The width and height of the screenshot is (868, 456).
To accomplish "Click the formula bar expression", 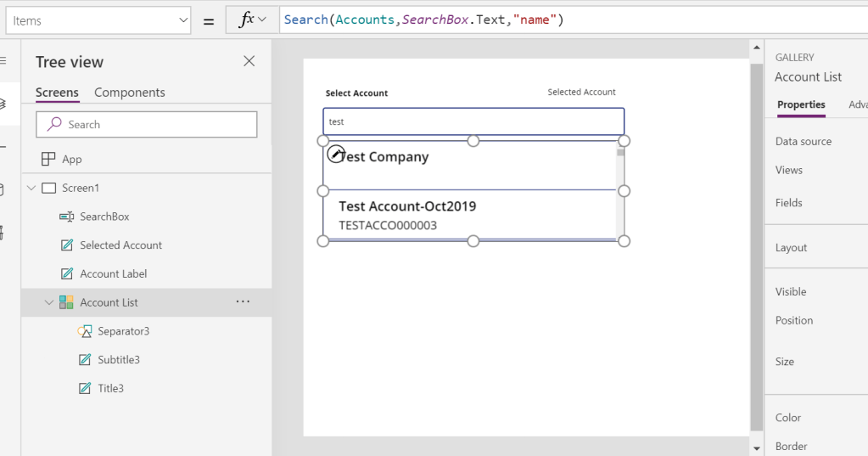I will pyautogui.click(x=424, y=20).
